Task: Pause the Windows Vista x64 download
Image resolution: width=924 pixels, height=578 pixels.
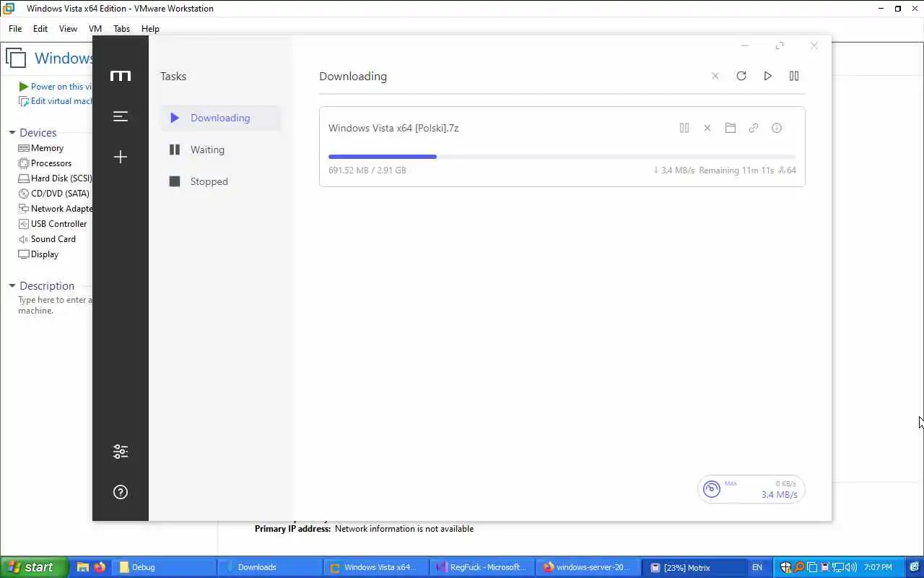Action: pos(684,128)
